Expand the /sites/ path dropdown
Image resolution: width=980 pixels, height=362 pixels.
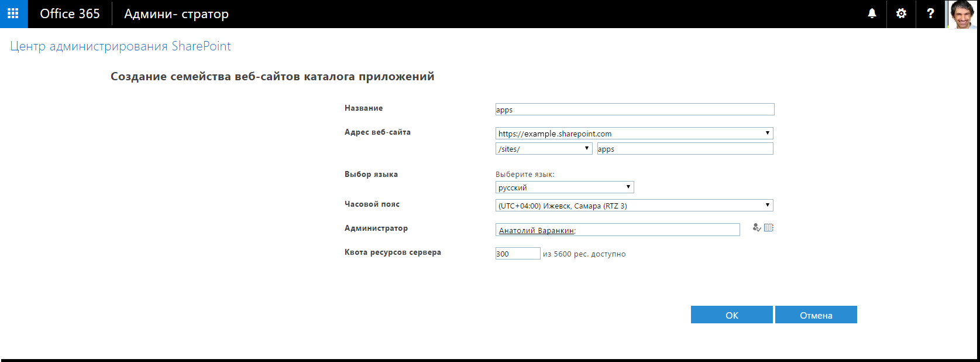tap(544, 149)
